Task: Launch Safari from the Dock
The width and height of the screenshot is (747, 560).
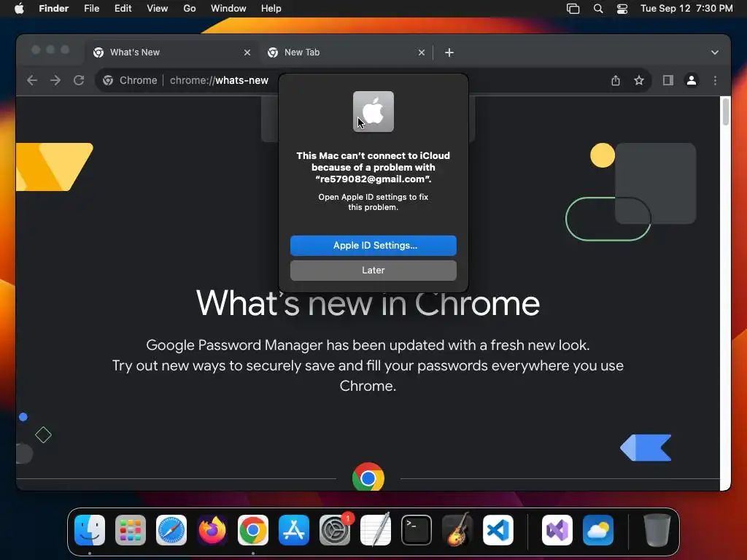Action: (x=171, y=530)
